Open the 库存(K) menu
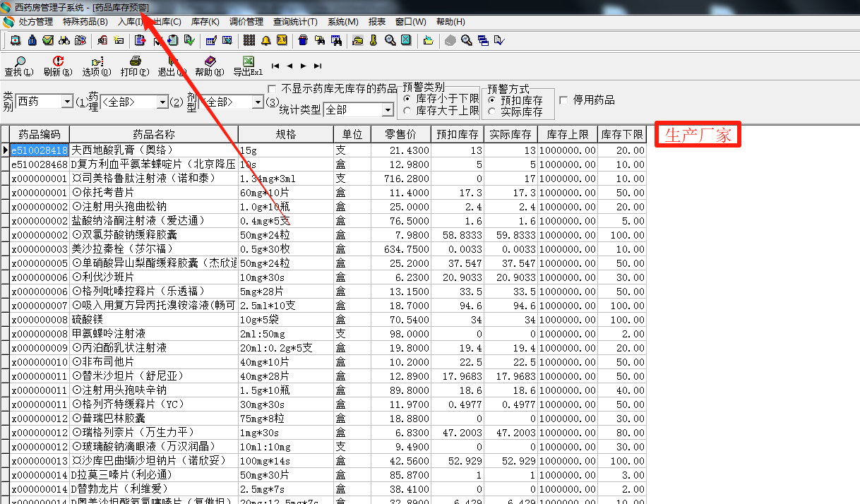The image size is (860, 504). (205, 22)
